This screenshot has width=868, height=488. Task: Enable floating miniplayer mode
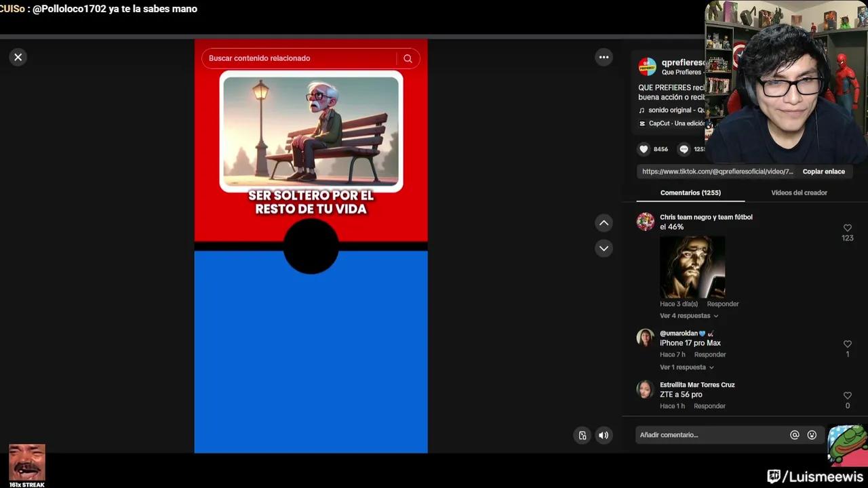(x=582, y=434)
